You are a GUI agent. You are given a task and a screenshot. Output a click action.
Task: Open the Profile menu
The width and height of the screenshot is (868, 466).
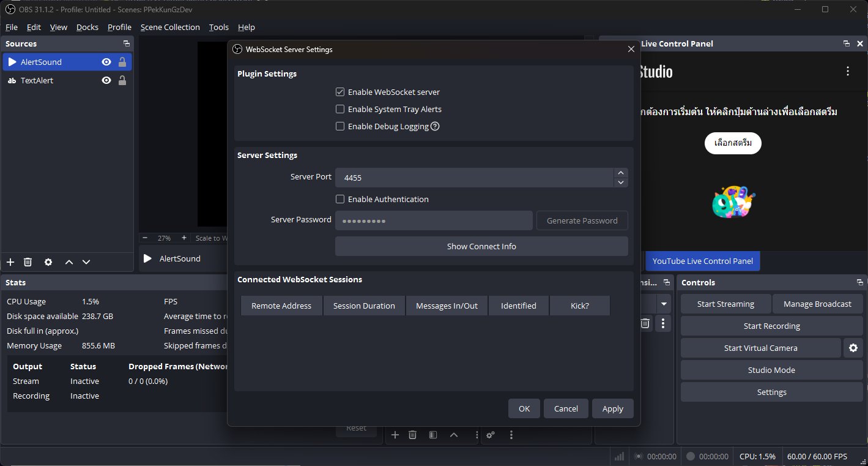pos(119,27)
